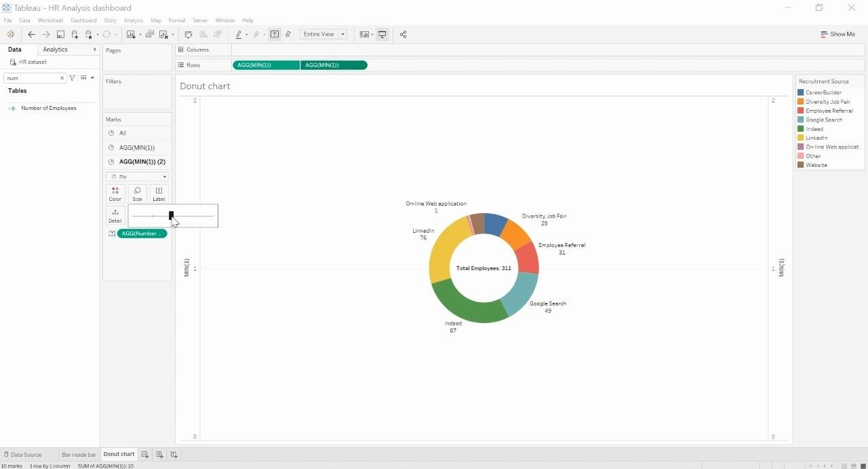Screen dimensions: 868x469
Task: Click the Label marks button
Action: point(159,193)
